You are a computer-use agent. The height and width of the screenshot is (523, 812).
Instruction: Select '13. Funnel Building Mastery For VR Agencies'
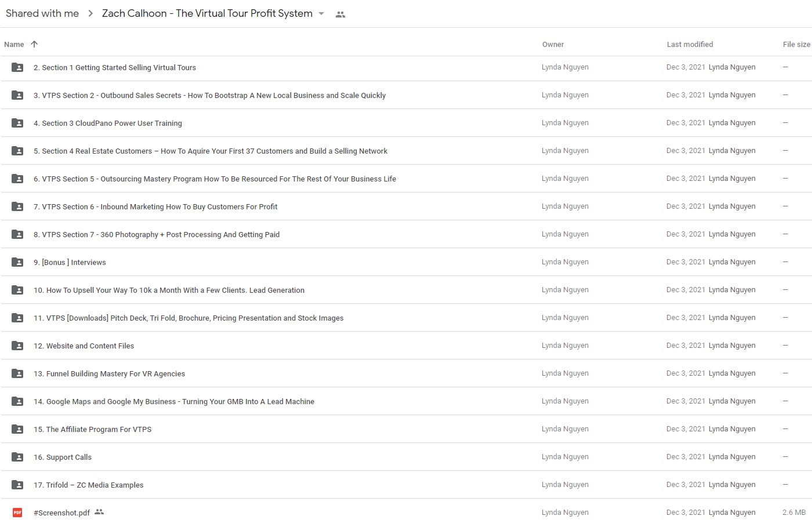[x=109, y=373]
